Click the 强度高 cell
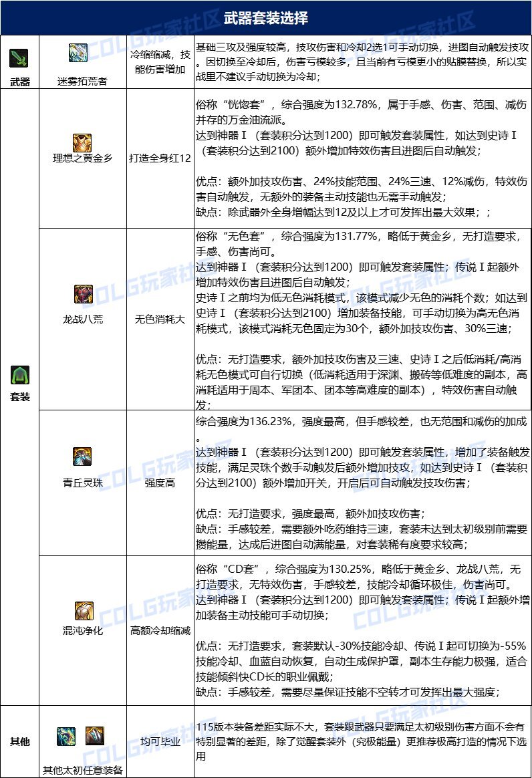The height and width of the screenshot is (778, 532). [160, 483]
